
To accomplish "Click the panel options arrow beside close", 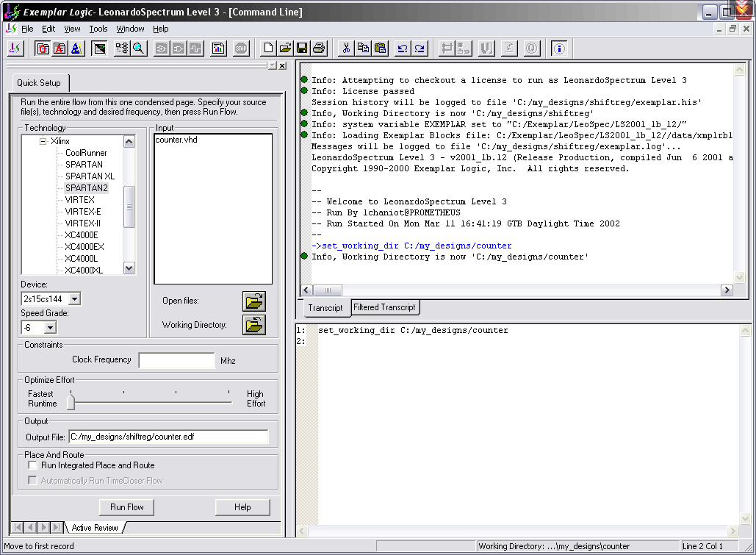I will pyautogui.click(x=273, y=65).
